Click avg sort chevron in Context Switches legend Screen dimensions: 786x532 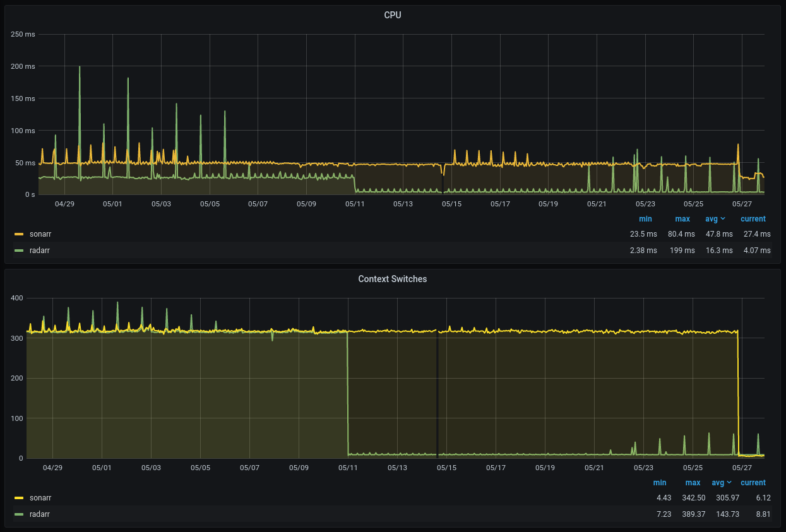[x=730, y=483]
